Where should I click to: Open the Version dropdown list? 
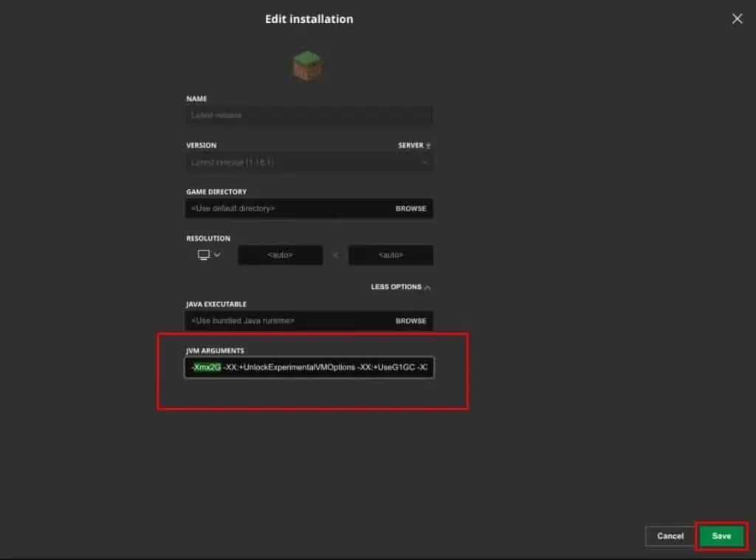[x=309, y=162]
